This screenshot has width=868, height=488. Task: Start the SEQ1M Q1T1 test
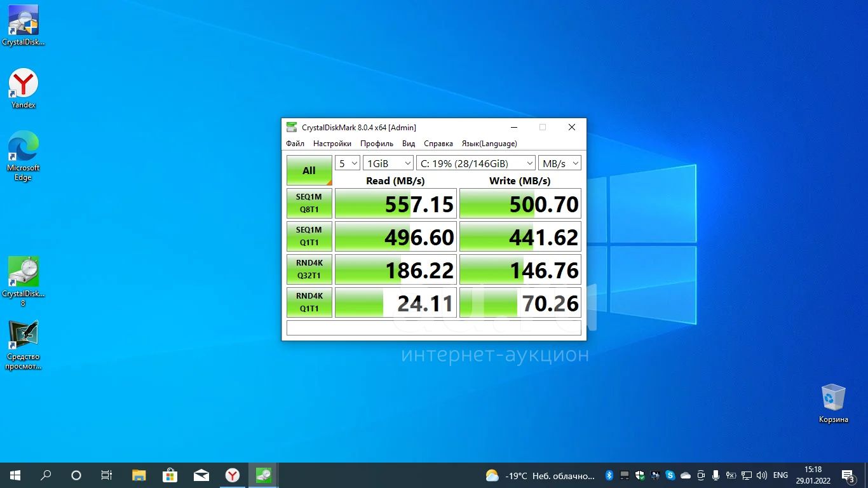309,236
